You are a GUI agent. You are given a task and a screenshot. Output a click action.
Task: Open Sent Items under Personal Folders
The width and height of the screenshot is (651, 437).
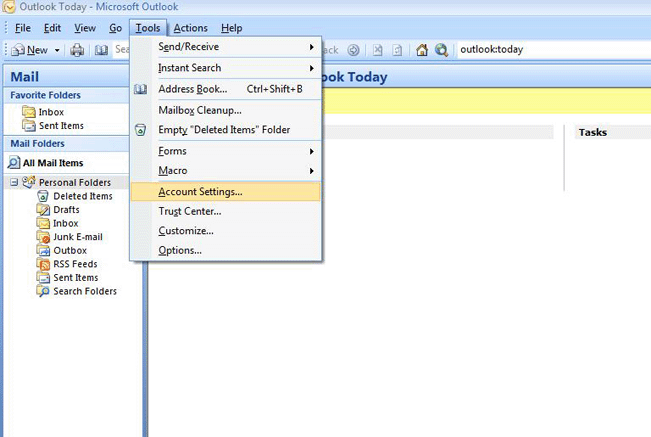(x=76, y=278)
